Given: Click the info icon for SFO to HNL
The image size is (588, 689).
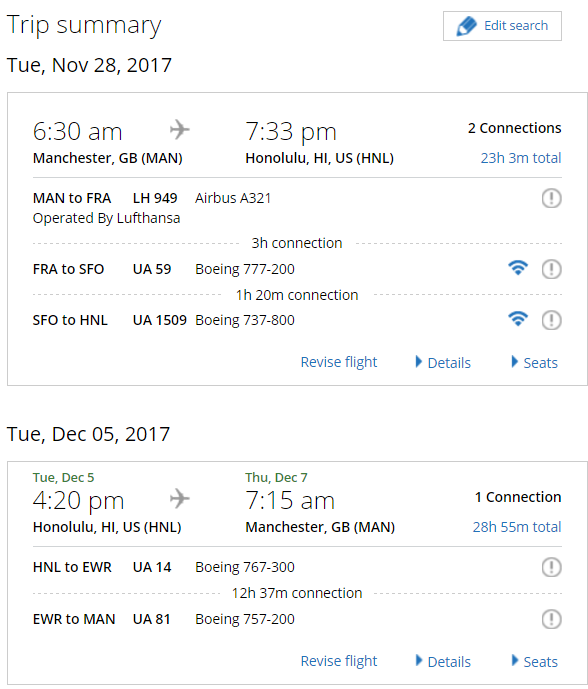Looking at the screenshot, I should [x=551, y=320].
